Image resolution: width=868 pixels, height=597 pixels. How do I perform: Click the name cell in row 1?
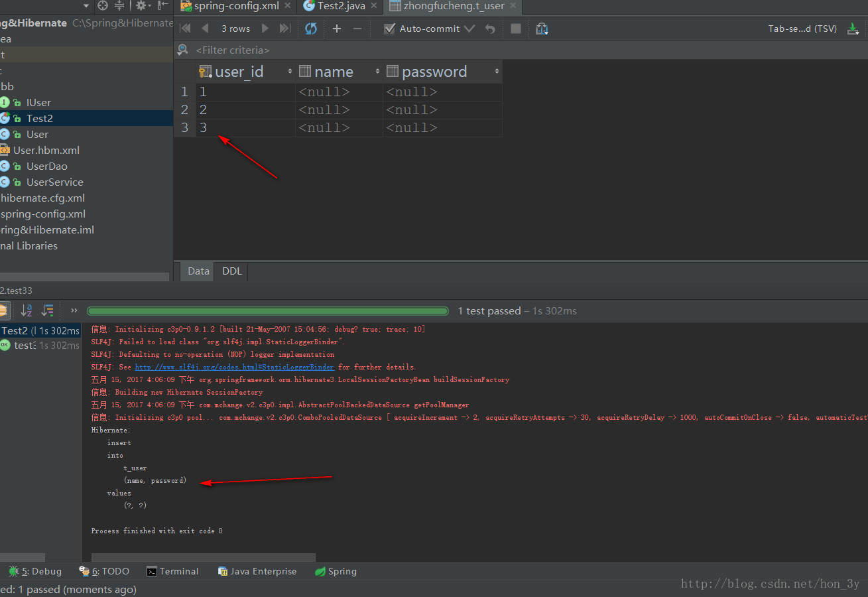[339, 92]
